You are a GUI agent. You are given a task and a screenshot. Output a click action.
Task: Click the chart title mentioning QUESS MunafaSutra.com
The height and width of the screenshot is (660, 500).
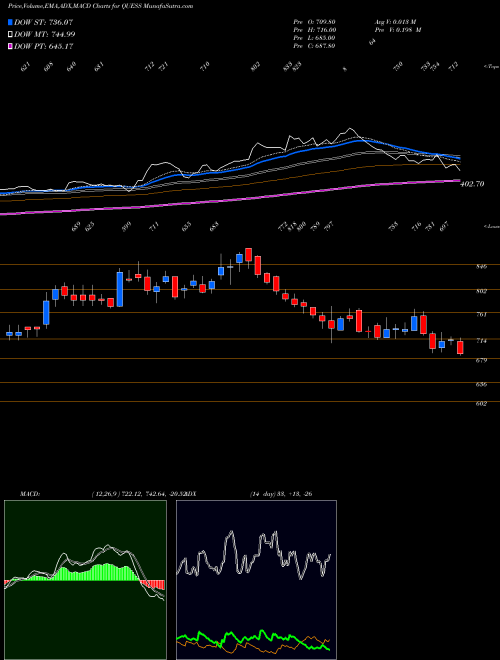101,6
